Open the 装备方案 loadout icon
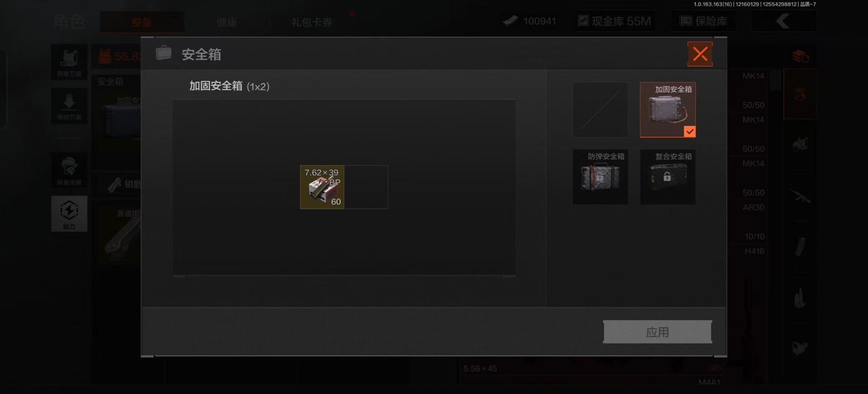This screenshot has height=394, width=868. point(69,62)
